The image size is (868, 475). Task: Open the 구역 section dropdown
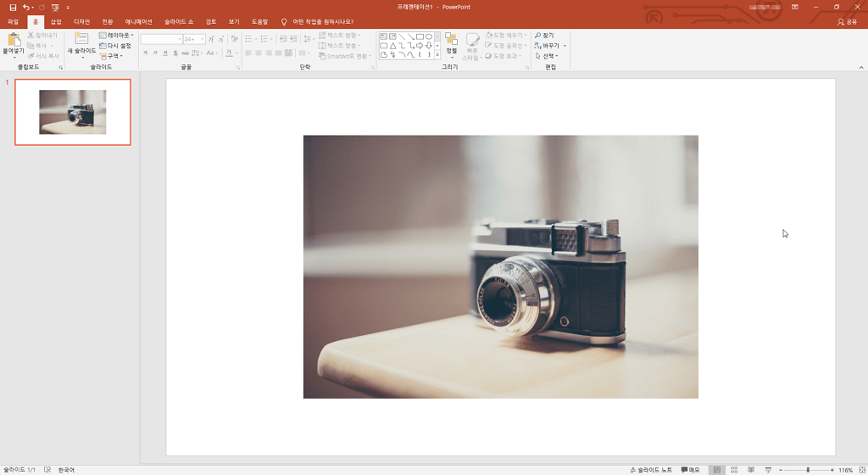pos(111,56)
